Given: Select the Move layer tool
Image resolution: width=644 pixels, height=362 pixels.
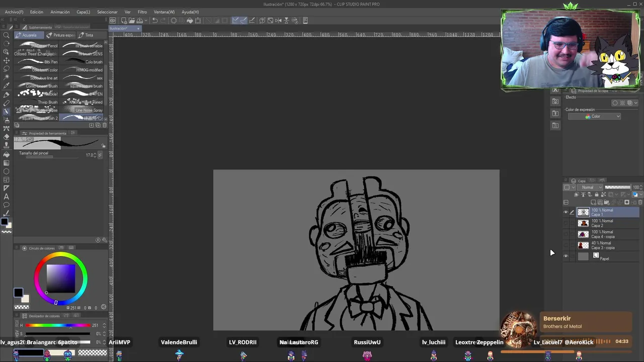Looking at the screenshot, I should [x=7, y=61].
